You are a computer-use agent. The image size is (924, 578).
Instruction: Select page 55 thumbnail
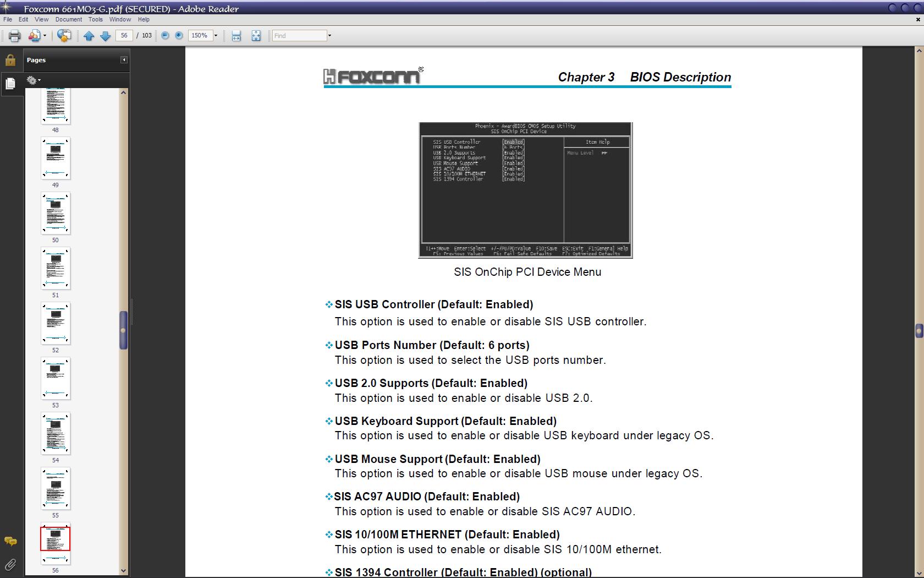pos(56,488)
